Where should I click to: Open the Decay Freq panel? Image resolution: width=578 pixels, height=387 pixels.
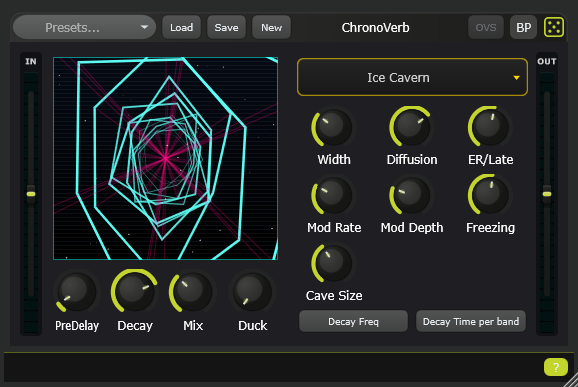pyautogui.click(x=353, y=321)
